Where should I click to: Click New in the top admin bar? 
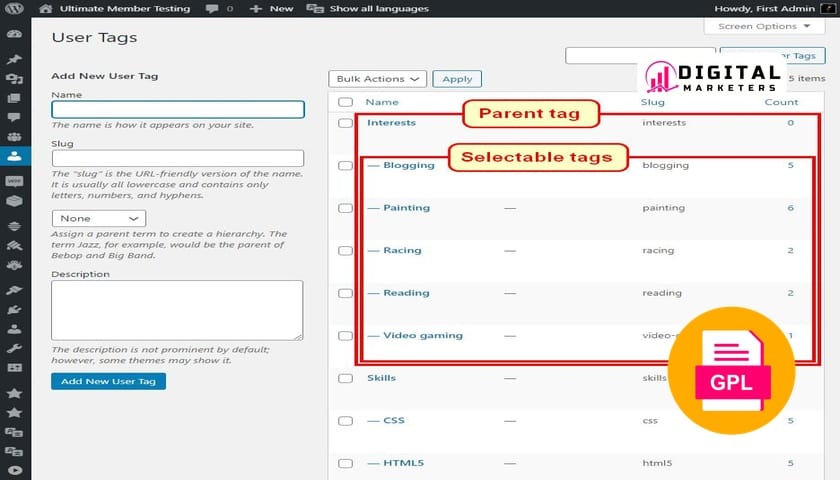(x=272, y=8)
